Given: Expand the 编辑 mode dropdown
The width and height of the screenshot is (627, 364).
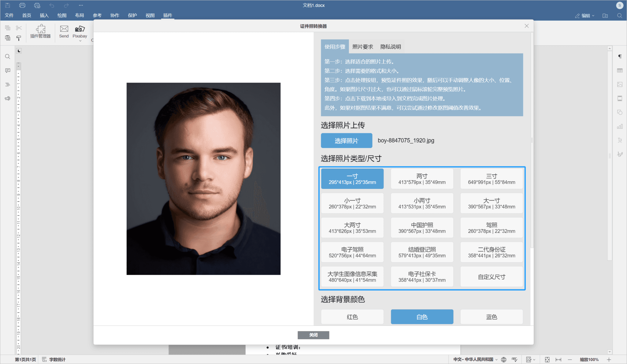Looking at the screenshot, I should click(585, 15).
